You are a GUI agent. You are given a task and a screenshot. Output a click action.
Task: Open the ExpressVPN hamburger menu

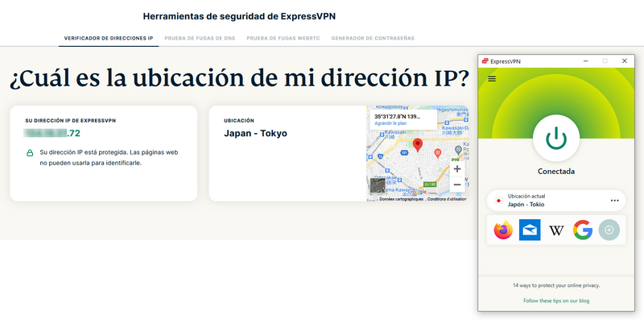[492, 78]
